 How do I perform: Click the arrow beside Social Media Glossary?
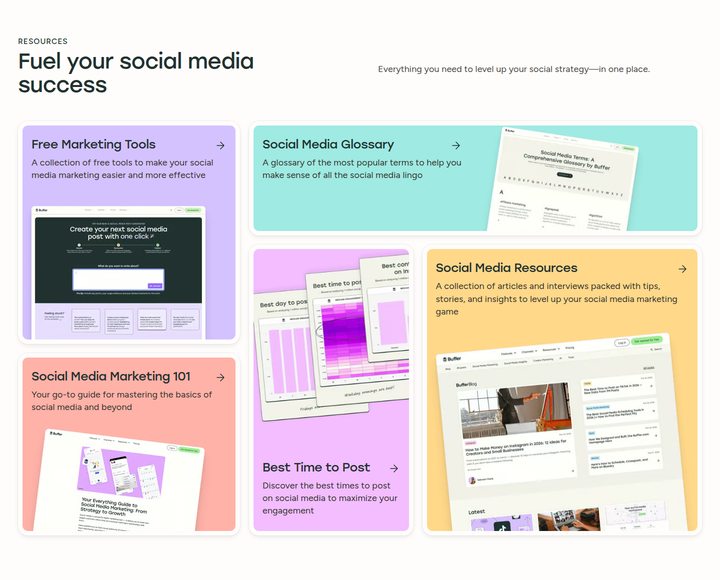tap(456, 145)
